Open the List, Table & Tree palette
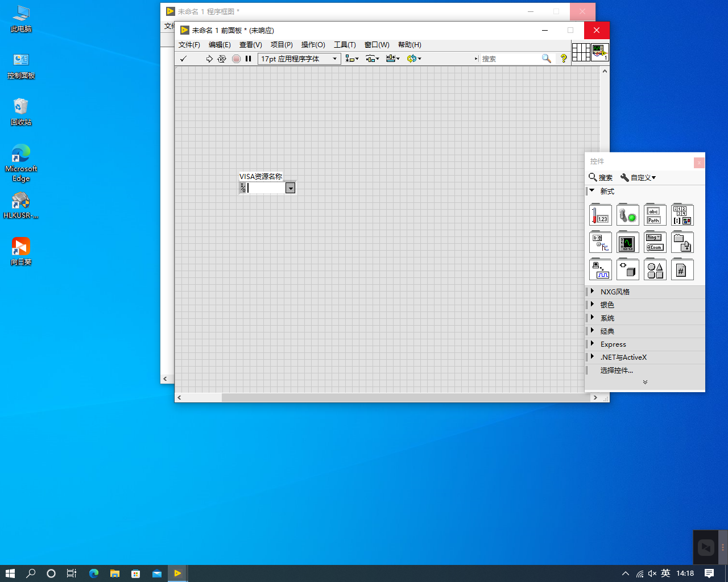Image resolution: width=728 pixels, height=582 pixels. pyautogui.click(x=601, y=242)
